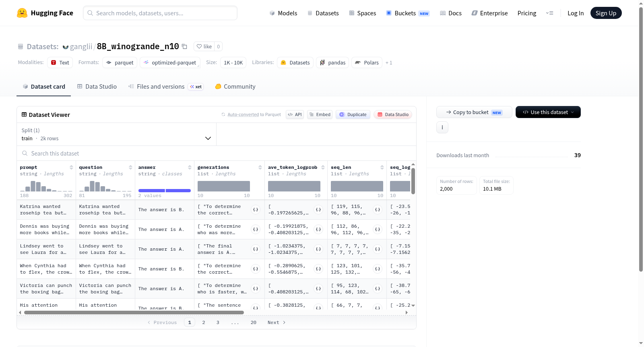Expand JSON braces icon for first ave_token_logprob cell

pos(318,210)
